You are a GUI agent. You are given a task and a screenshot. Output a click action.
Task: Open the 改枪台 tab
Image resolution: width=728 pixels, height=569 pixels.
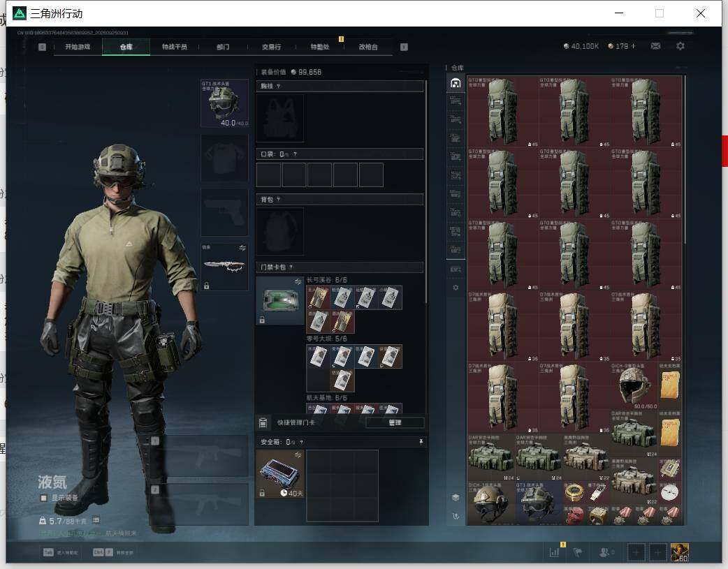368,47
